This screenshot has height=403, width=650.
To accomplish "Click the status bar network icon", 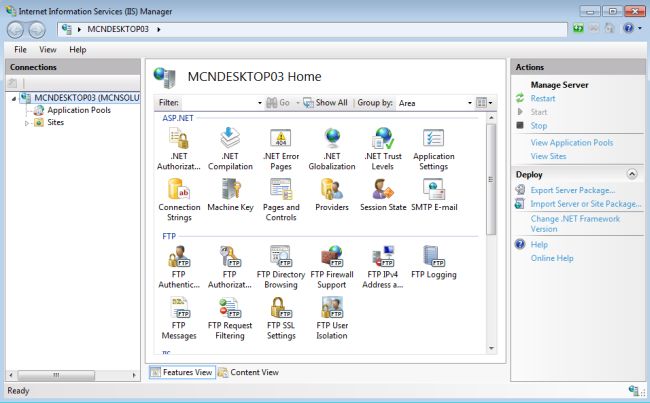I will point(633,390).
